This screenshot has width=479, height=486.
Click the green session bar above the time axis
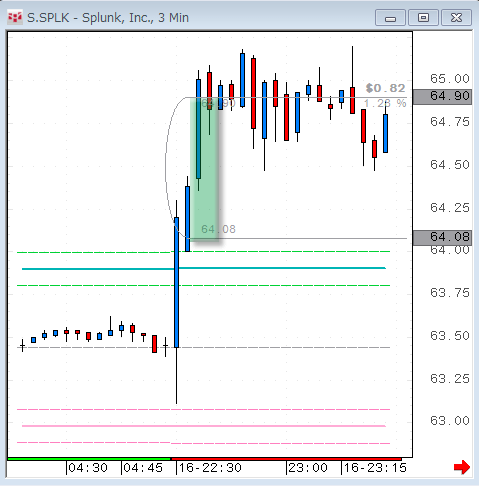tap(89, 459)
